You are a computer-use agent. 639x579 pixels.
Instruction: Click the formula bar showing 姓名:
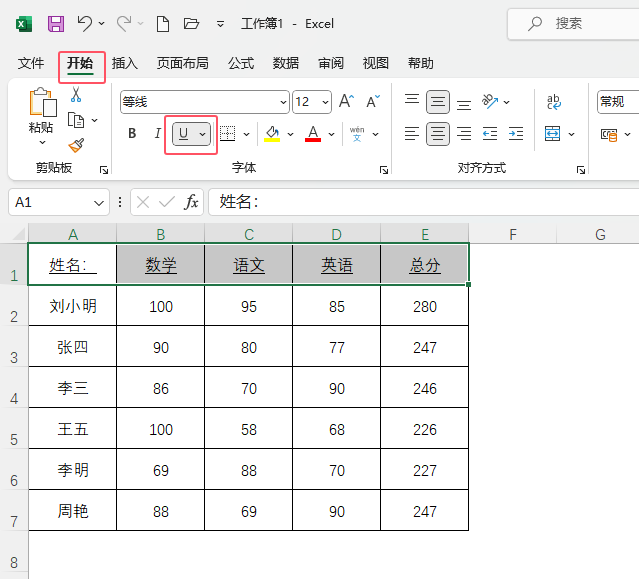(x=424, y=202)
